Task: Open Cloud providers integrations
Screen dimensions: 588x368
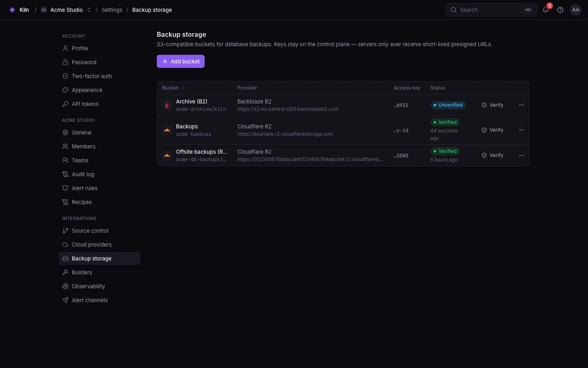Action: point(100,245)
